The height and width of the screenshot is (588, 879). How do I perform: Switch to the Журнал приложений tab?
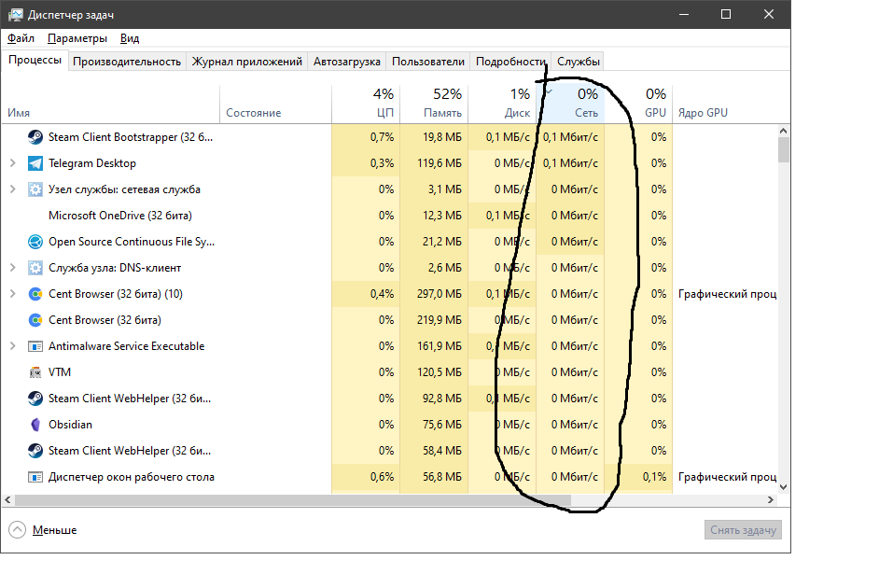coord(246,62)
